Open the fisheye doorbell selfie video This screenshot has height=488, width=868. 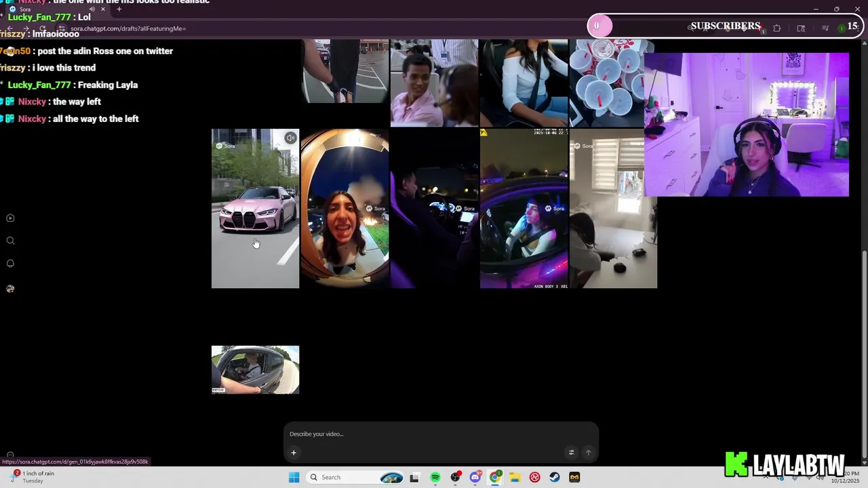click(344, 208)
